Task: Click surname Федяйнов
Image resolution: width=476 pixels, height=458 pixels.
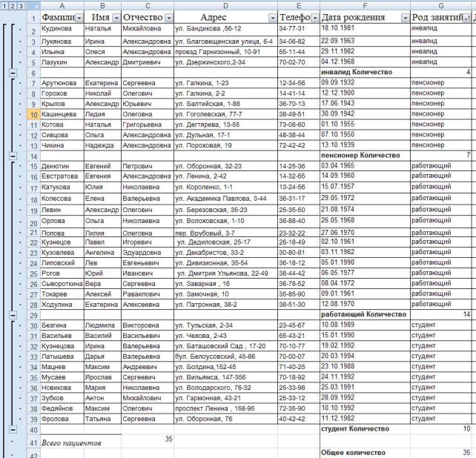Action: 57,408
